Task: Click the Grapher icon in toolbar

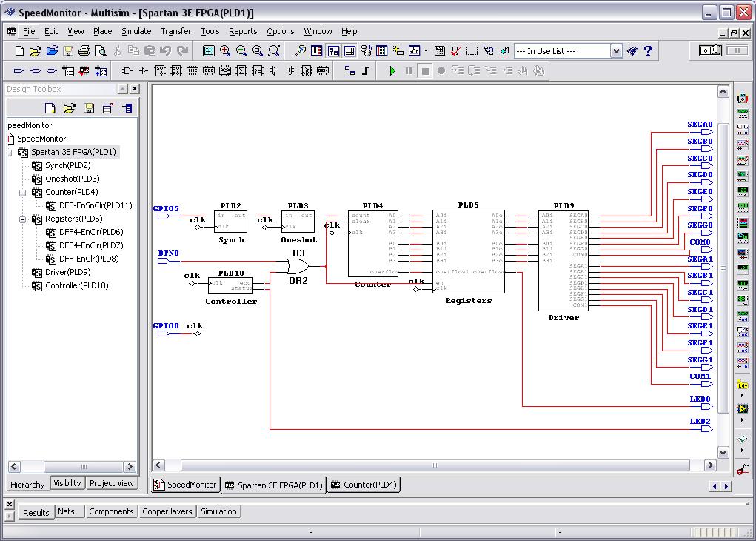Action: [x=414, y=51]
